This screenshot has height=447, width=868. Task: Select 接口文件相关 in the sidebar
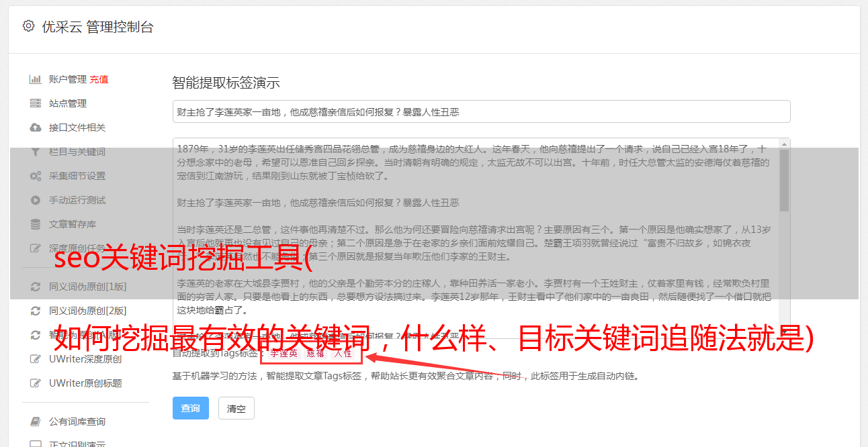(77, 128)
